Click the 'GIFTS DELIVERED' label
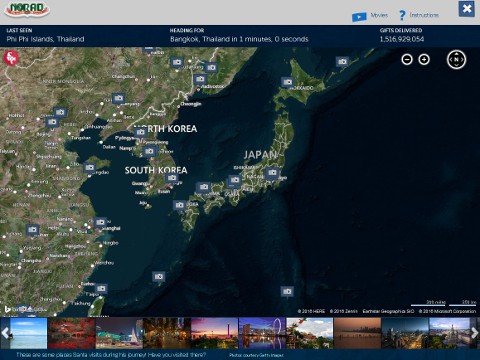 pyautogui.click(x=401, y=30)
